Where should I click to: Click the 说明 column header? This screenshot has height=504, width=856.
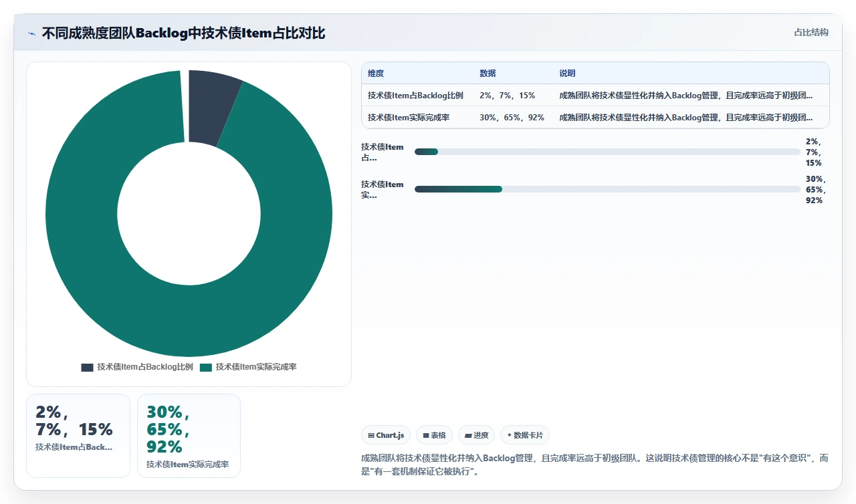[568, 74]
